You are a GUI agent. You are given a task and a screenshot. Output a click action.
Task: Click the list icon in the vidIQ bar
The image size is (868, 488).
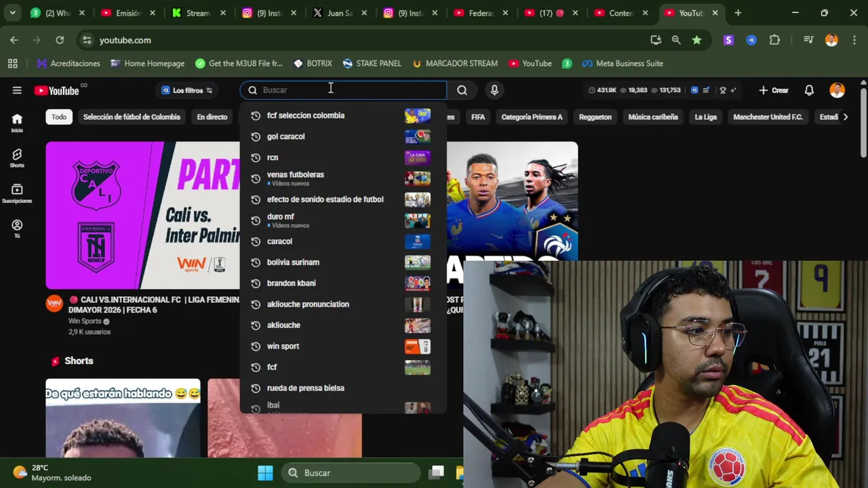pos(707,90)
